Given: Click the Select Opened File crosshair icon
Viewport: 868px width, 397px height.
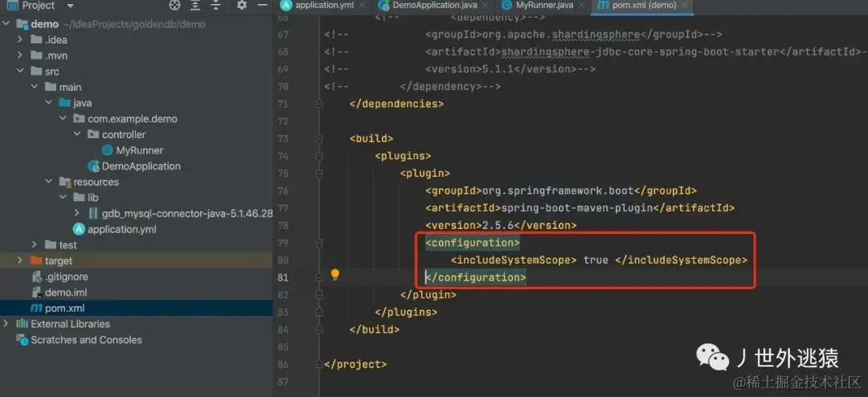Looking at the screenshot, I should (174, 6).
